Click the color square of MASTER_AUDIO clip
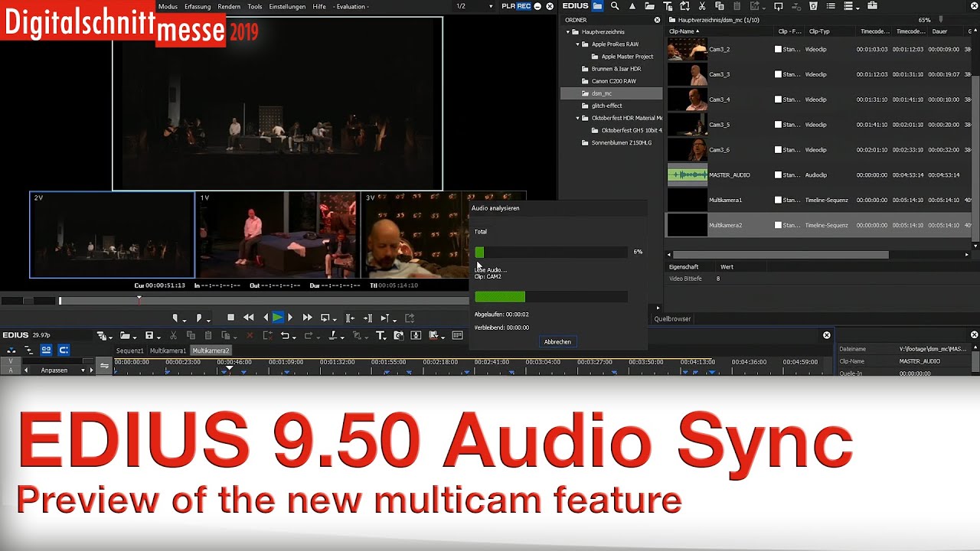Viewport: 980px width, 551px height. (x=778, y=175)
